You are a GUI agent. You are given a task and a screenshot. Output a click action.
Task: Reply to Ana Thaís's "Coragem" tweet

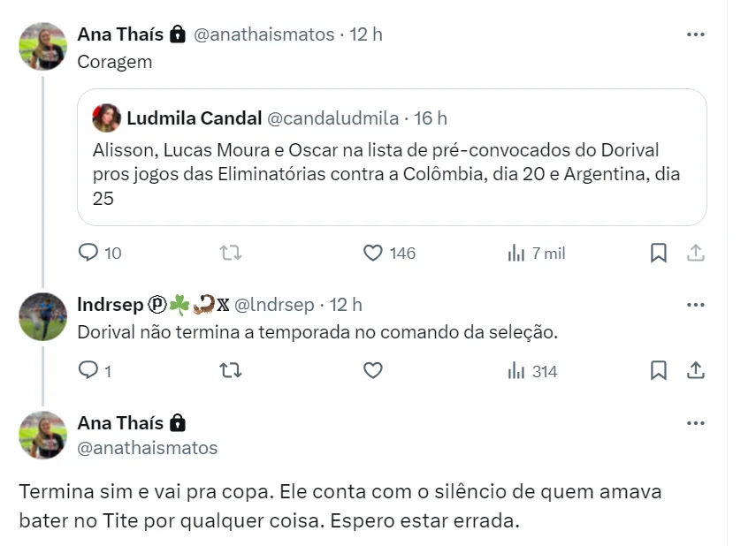88,254
